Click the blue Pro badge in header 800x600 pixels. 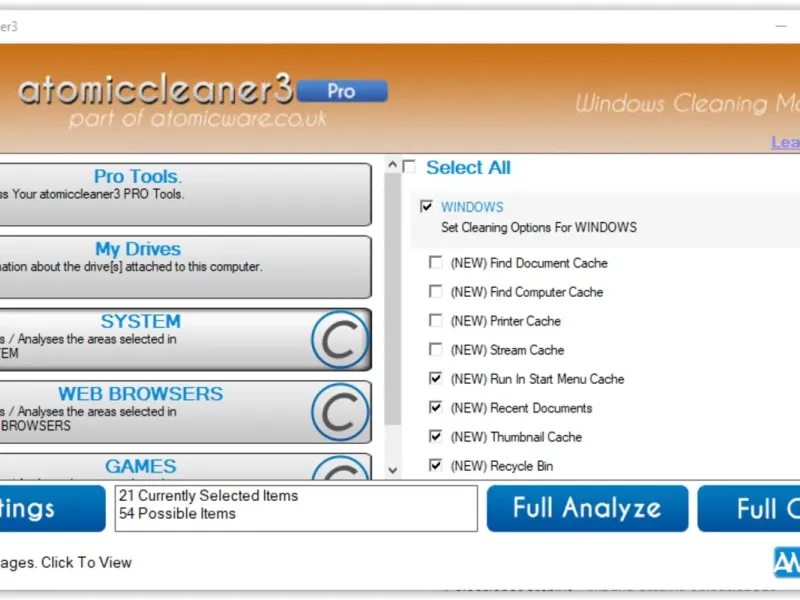point(342,91)
